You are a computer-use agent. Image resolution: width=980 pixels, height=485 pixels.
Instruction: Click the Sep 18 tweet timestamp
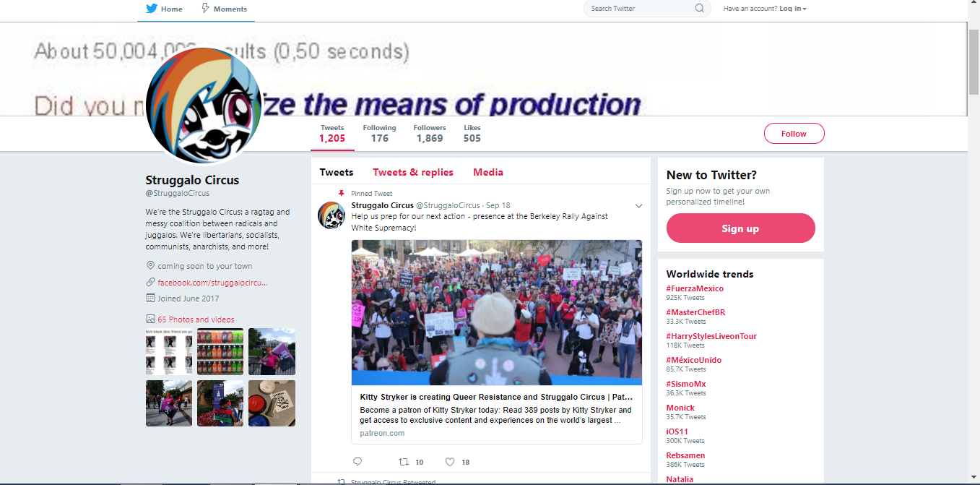pos(498,205)
